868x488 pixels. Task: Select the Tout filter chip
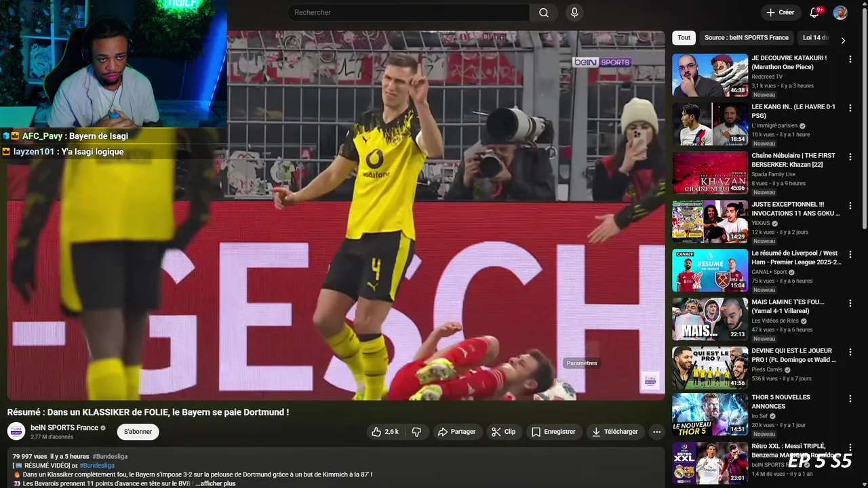tap(684, 37)
